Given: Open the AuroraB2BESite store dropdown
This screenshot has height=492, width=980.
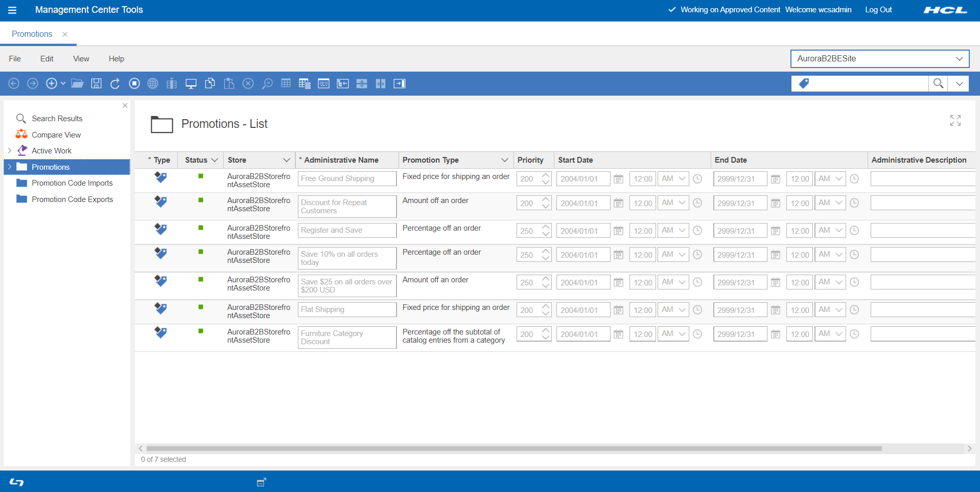Looking at the screenshot, I should click(880, 59).
